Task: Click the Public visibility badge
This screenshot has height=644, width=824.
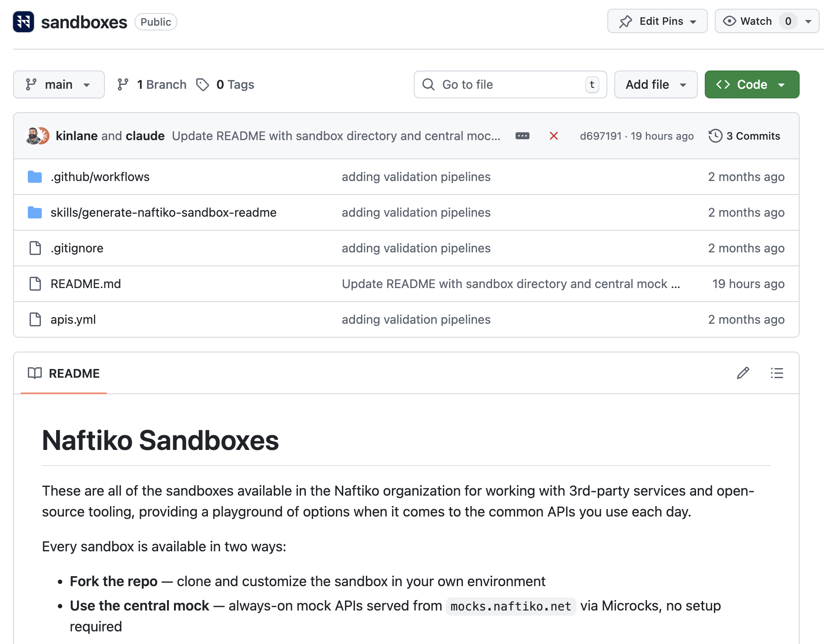Action: pos(156,22)
